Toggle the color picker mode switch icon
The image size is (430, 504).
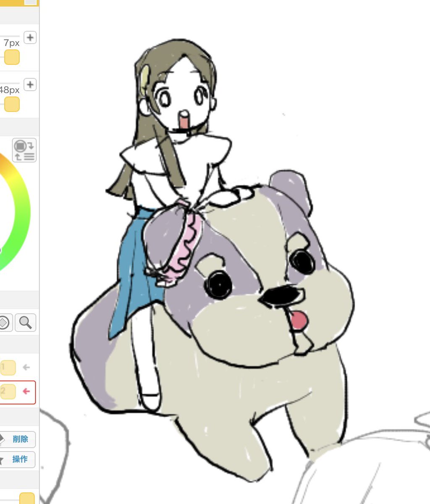24,150
